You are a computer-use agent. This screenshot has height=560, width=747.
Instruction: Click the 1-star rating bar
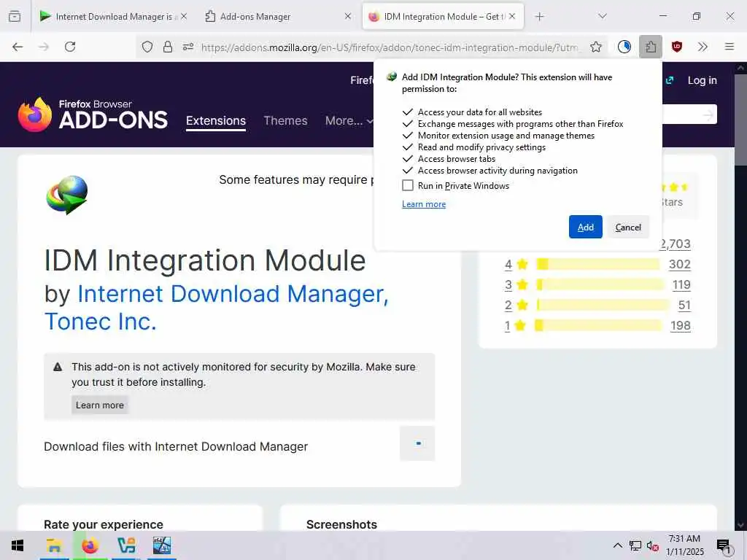(x=599, y=325)
